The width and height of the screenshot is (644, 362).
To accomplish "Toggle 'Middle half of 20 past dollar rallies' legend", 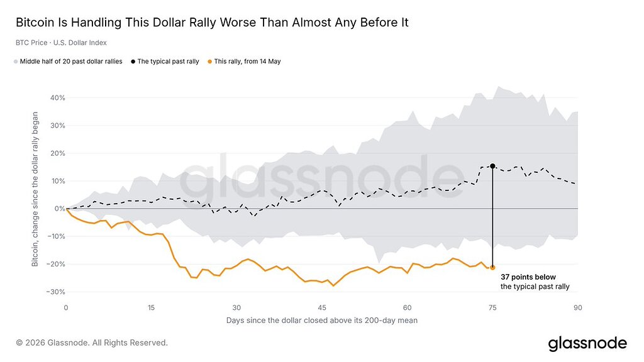I will click(68, 62).
